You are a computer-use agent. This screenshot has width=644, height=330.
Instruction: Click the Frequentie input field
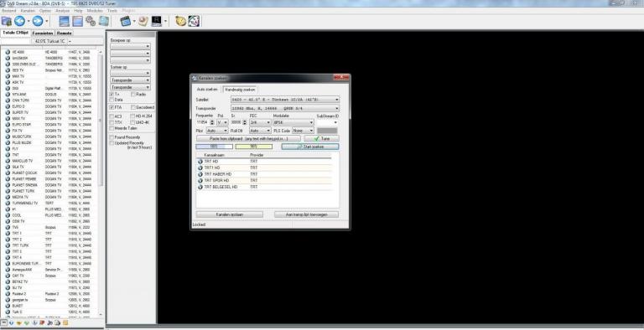point(202,122)
